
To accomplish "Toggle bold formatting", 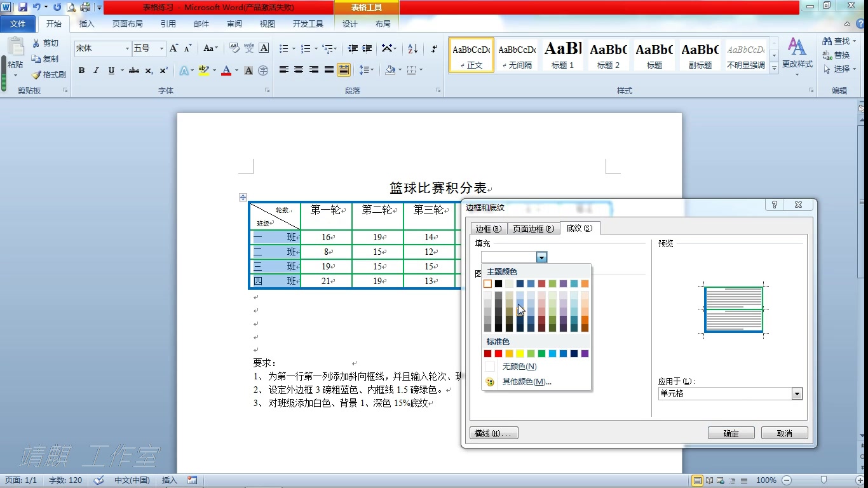I will coord(81,71).
